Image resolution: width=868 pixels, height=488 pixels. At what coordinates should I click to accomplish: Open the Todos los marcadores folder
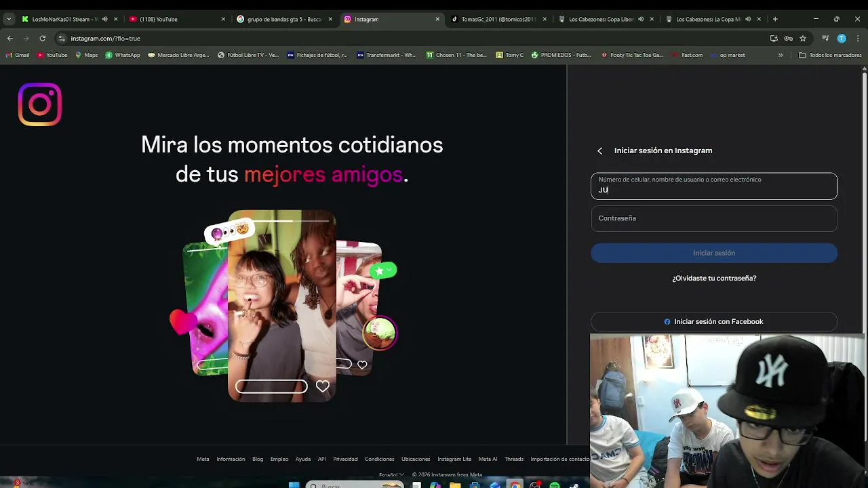(830, 55)
